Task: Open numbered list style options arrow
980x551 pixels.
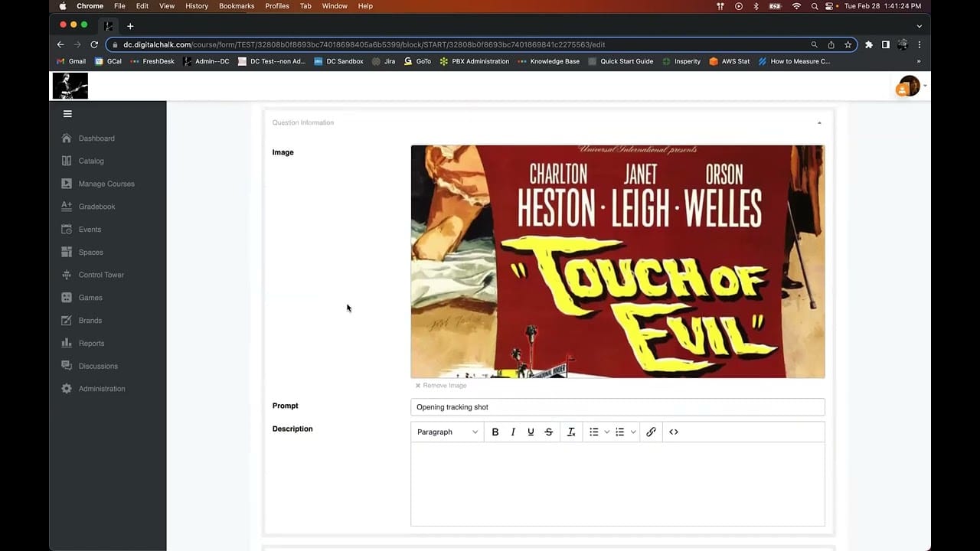Action: pyautogui.click(x=633, y=432)
